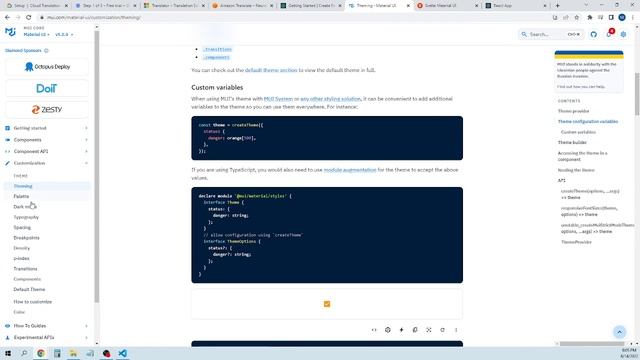Reset demo focus icon
Viewport: 640px width, 360px height.
pyautogui.click(x=429, y=330)
